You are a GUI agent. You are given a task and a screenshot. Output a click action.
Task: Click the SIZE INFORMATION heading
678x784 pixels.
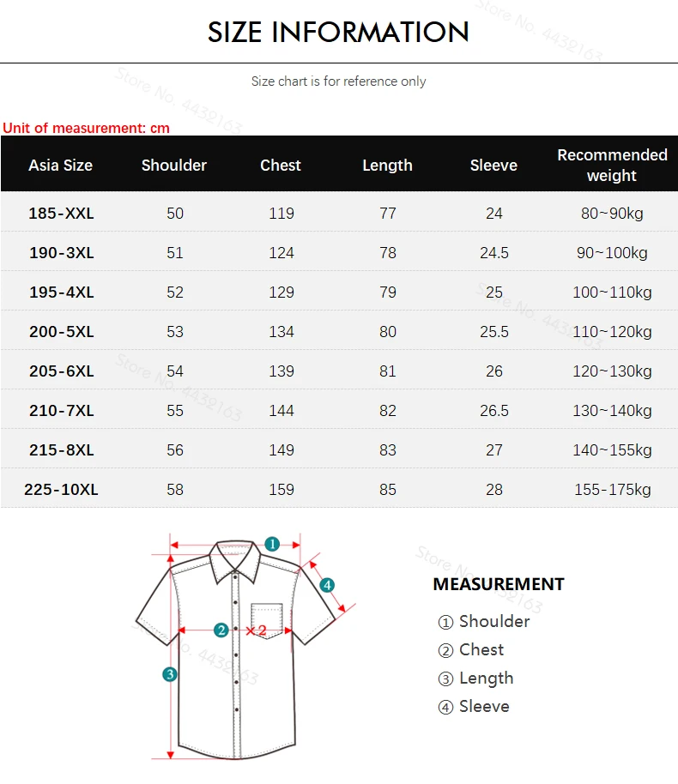point(338,33)
